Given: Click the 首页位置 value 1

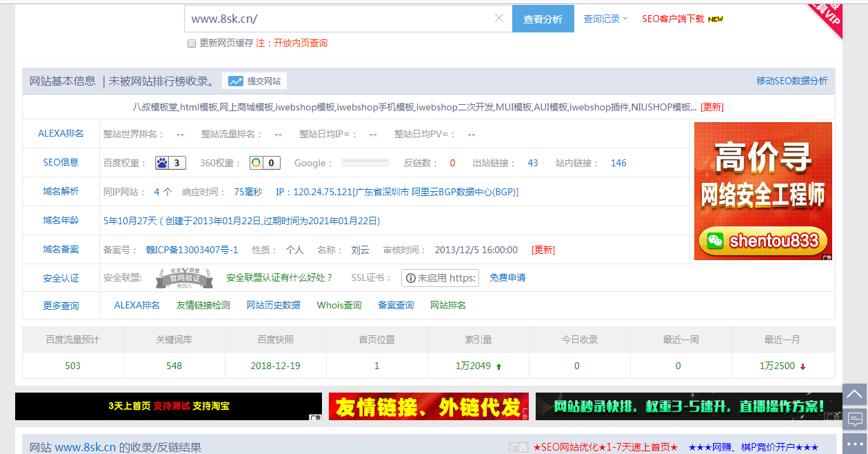Looking at the screenshot, I should pos(377,366).
